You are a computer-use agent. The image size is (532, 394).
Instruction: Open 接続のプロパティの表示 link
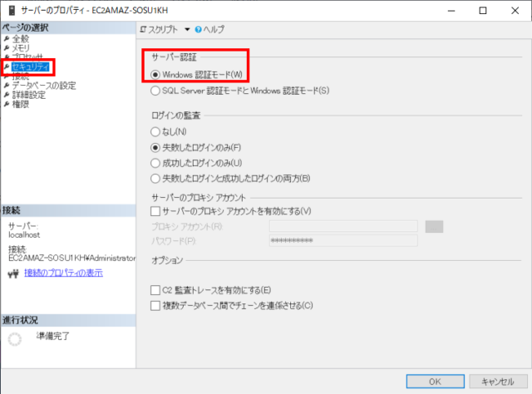pos(63,273)
